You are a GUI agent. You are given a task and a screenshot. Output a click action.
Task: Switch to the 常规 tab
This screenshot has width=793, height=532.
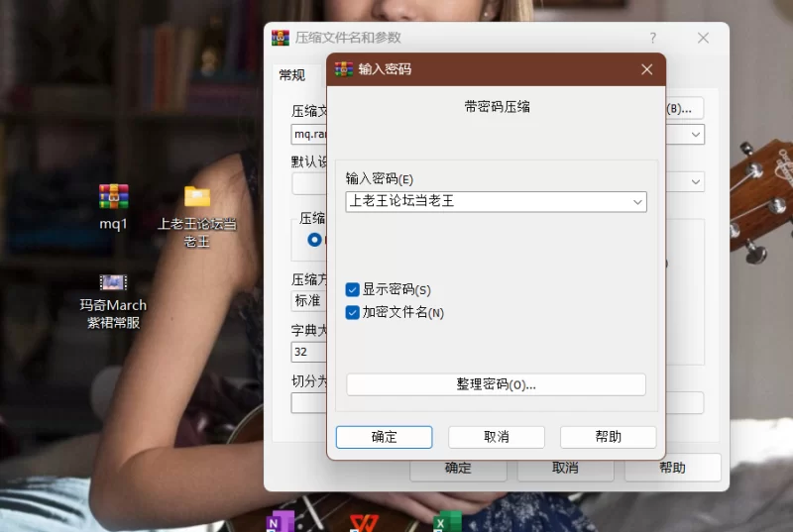coord(291,75)
